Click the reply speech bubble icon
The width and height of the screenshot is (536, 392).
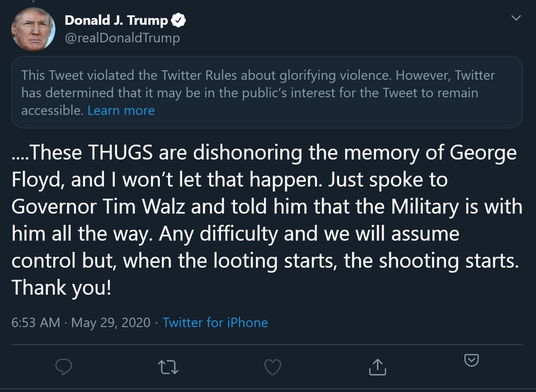click(64, 367)
